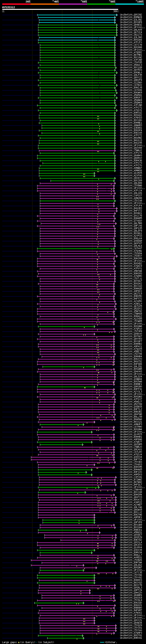Click the query name AV535312
This screenshot has width=146, height=644.
coord(8,7)
